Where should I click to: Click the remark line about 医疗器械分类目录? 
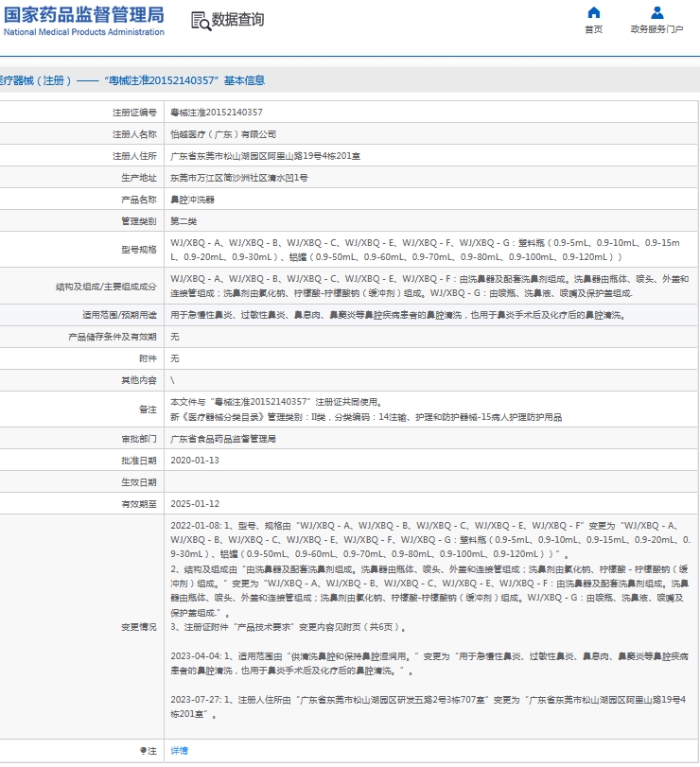click(366, 417)
